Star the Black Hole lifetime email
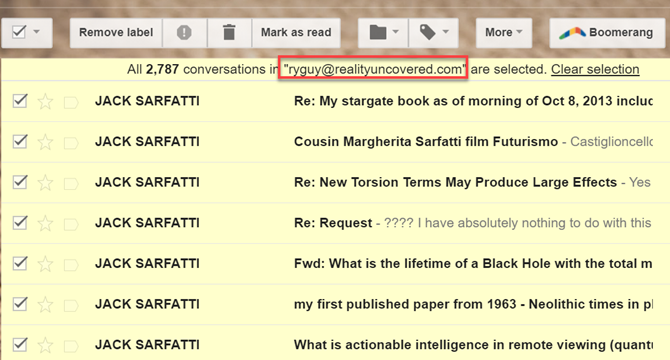 coord(45,264)
